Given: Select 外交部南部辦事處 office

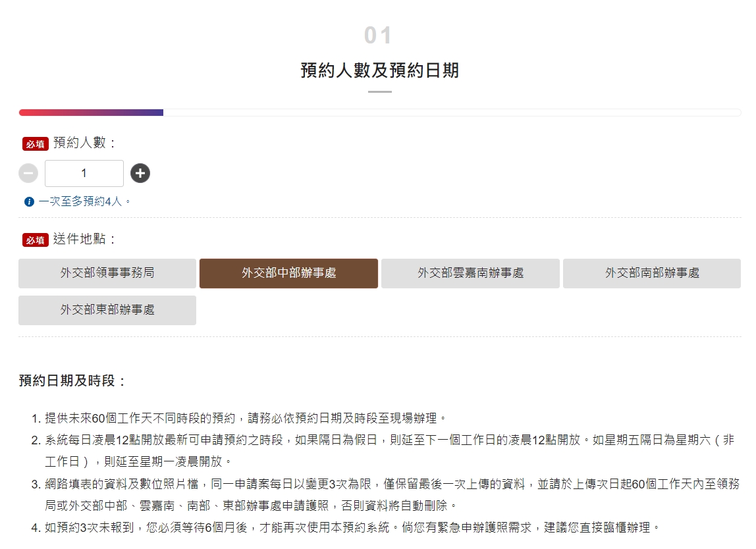Looking at the screenshot, I should click(x=651, y=273).
